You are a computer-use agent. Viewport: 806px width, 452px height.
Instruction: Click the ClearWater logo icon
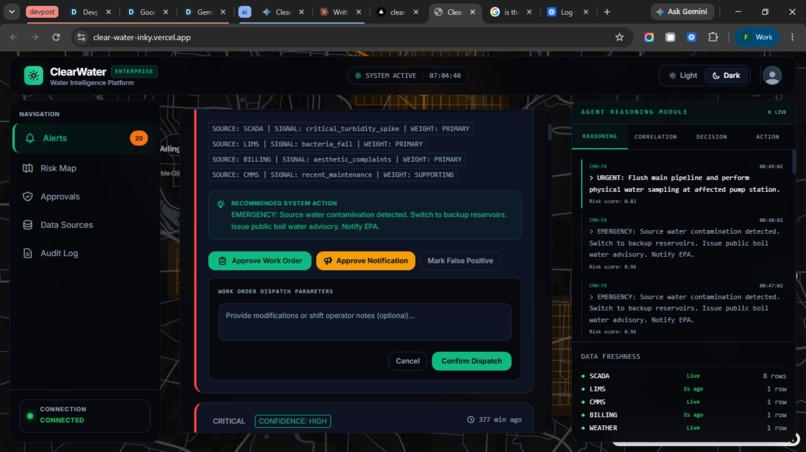pyautogui.click(x=34, y=76)
